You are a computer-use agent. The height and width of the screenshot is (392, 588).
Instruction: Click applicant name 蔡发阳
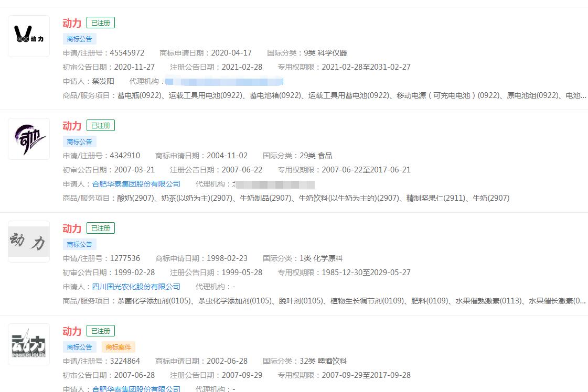coord(103,81)
